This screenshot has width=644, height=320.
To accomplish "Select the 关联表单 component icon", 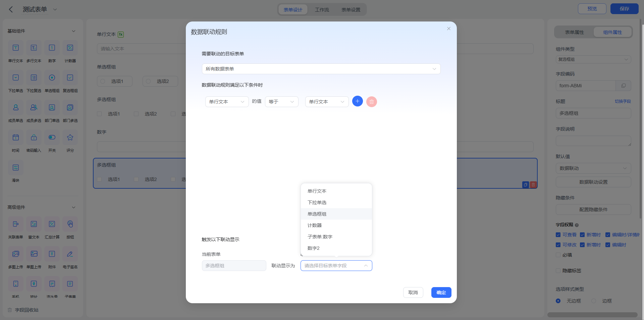I will pos(16,224).
